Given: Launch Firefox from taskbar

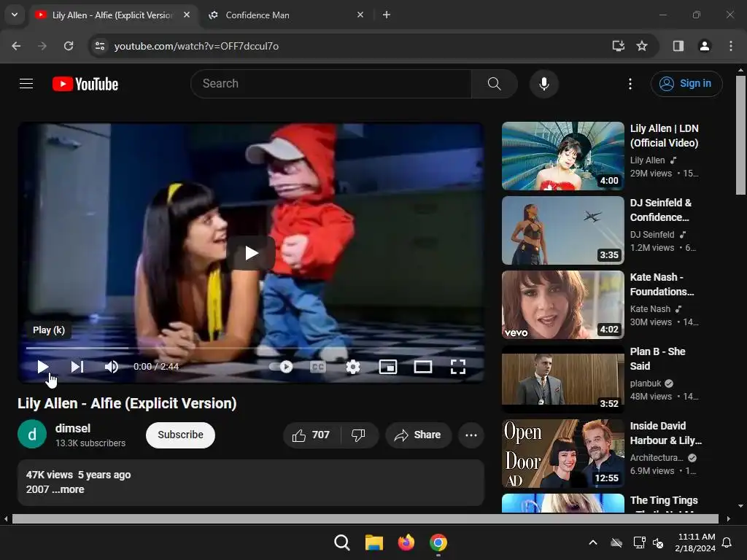Looking at the screenshot, I should (x=406, y=542).
